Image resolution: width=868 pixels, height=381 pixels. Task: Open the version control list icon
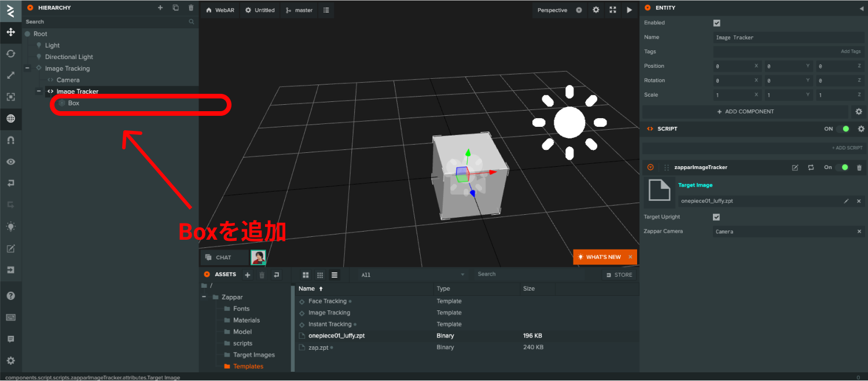pos(326,10)
